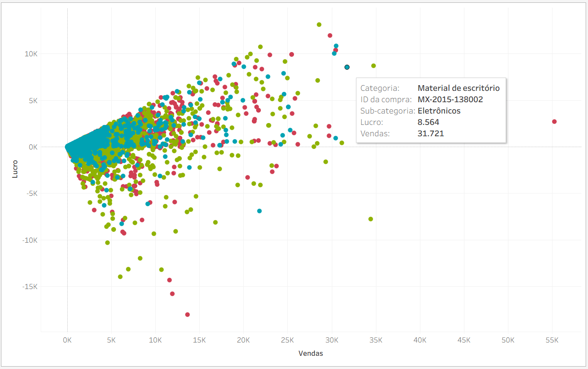Image resolution: width=588 pixels, height=369 pixels.
Task: Click the Vendas value 31.721 in tooltip
Action: click(x=431, y=133)
